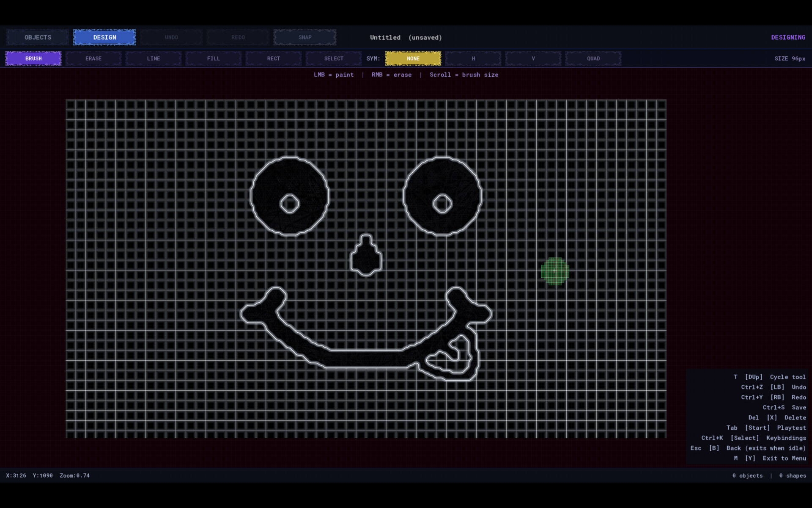812x508 pixels.
Task: Click the Tab Playtest shortcut hint
Action: 766,428
